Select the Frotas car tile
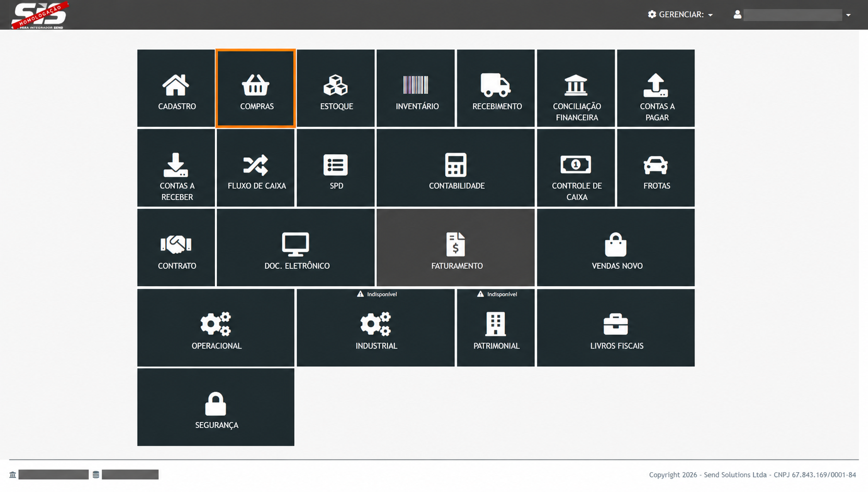 tap(656, 168)
